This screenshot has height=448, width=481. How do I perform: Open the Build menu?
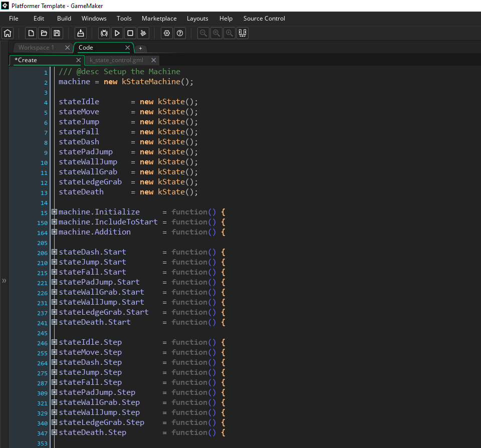point(64,19)
